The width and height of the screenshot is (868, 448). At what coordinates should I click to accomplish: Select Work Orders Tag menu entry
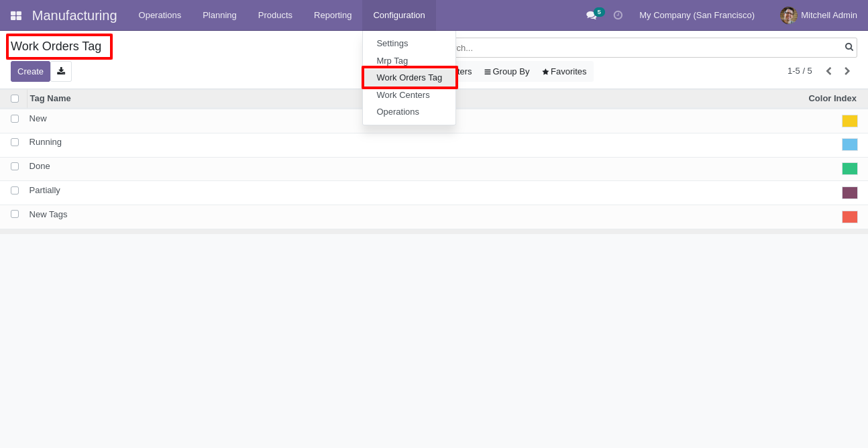[409, 77]
